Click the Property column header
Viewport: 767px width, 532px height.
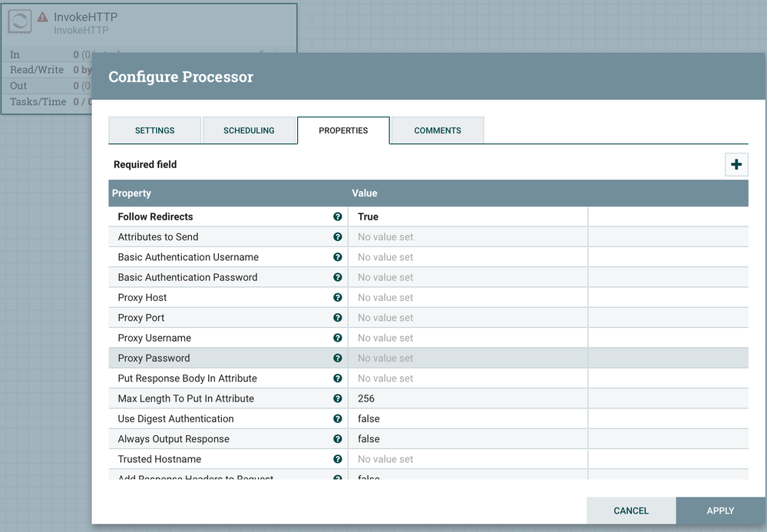(x=131, y=193)
